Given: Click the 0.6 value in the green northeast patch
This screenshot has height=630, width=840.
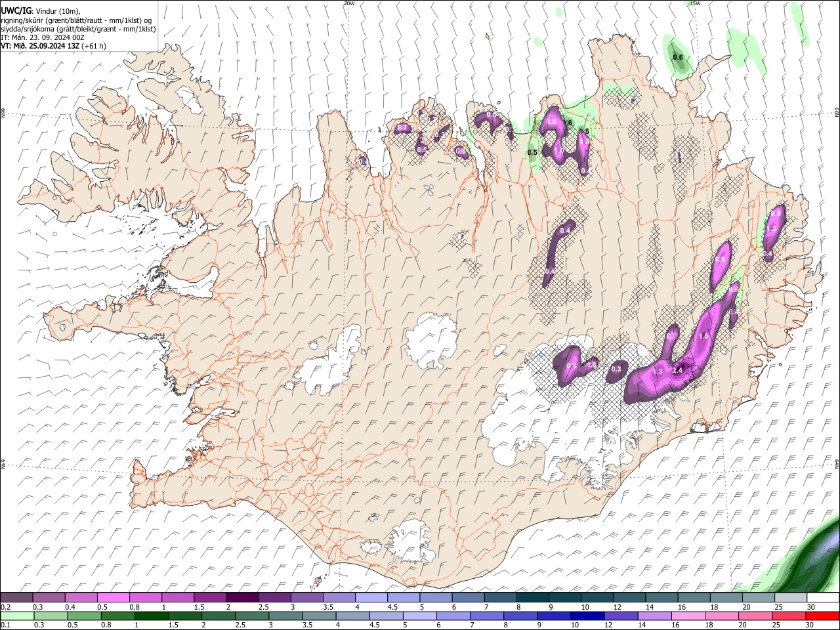Looking at the screenshot, I should click(678, 57).
